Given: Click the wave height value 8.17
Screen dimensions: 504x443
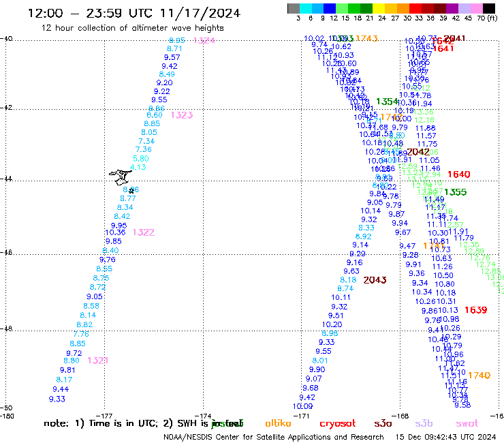Looking at the screenshot, I should pos(64,380).
